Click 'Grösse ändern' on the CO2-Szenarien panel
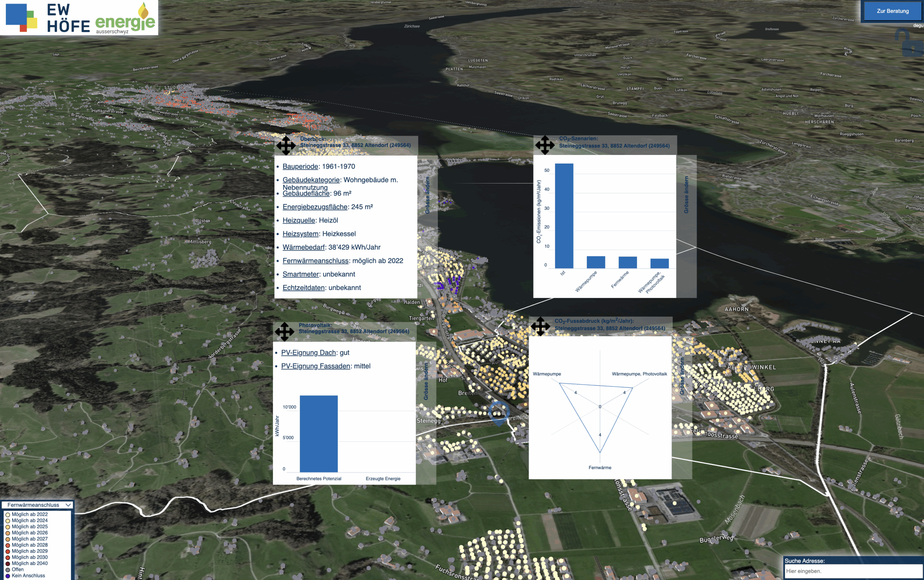This screenshot has height=580, width=924. click(686, 195)
